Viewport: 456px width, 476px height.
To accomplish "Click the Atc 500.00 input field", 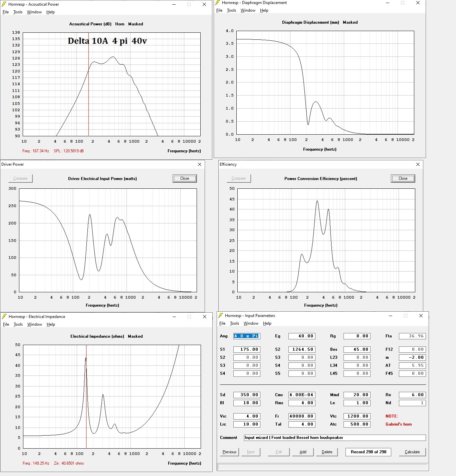I will click(x=357, y=424).
